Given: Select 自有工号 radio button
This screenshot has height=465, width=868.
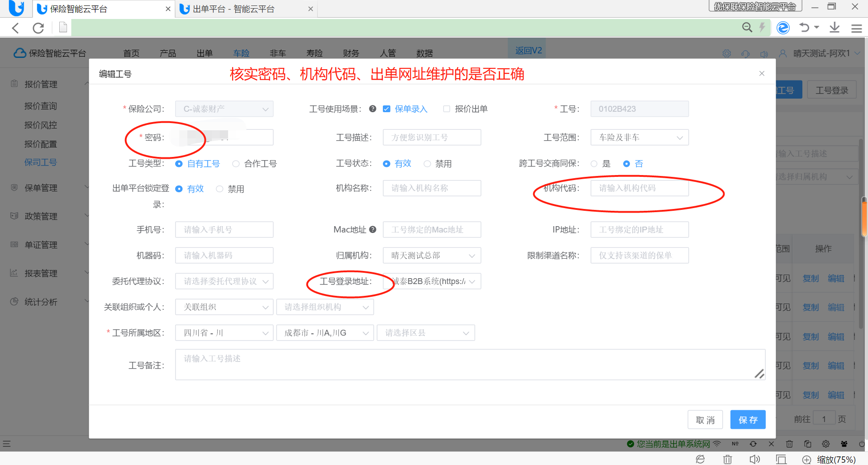Looking at the screenshot, I should 179,164.
